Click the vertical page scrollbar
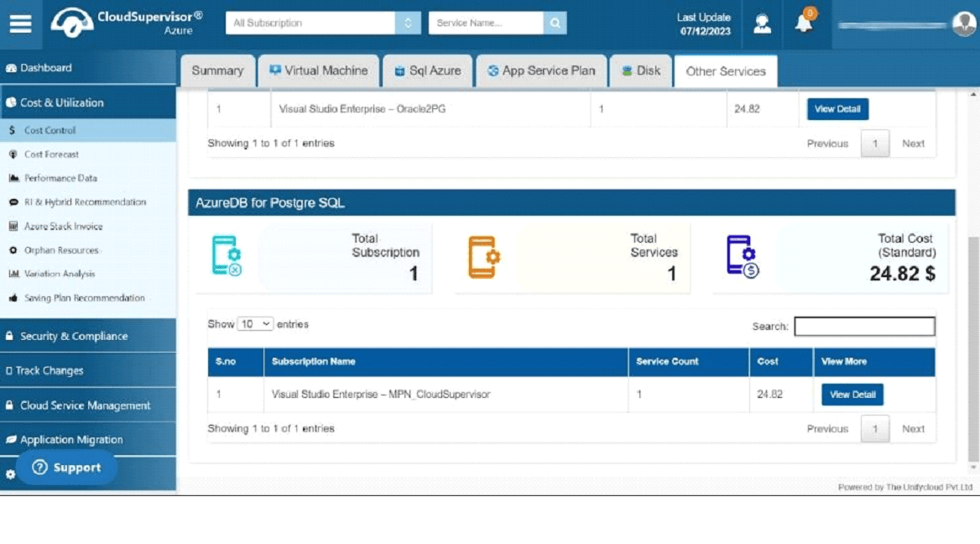Image resolution: width=980 pixels, height=544 pixels. click(973, 349)
